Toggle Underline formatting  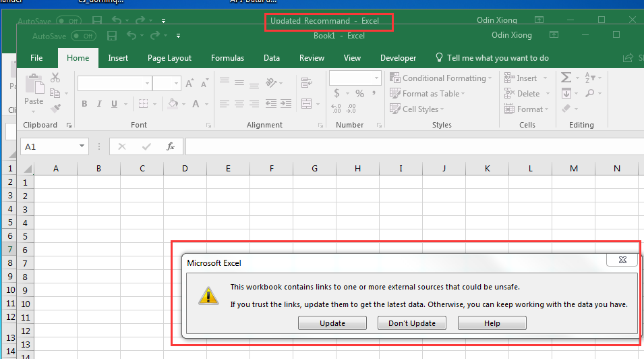click(x=114, y=104)
